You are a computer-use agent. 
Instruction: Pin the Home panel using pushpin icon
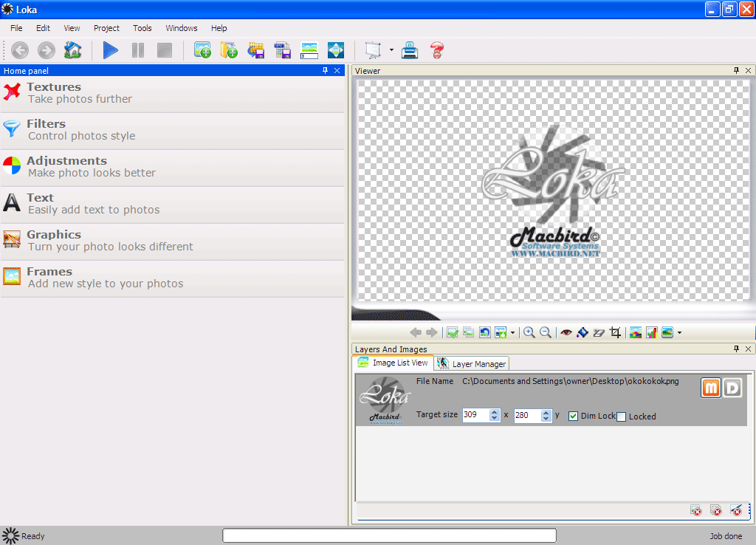coord(326,71)
